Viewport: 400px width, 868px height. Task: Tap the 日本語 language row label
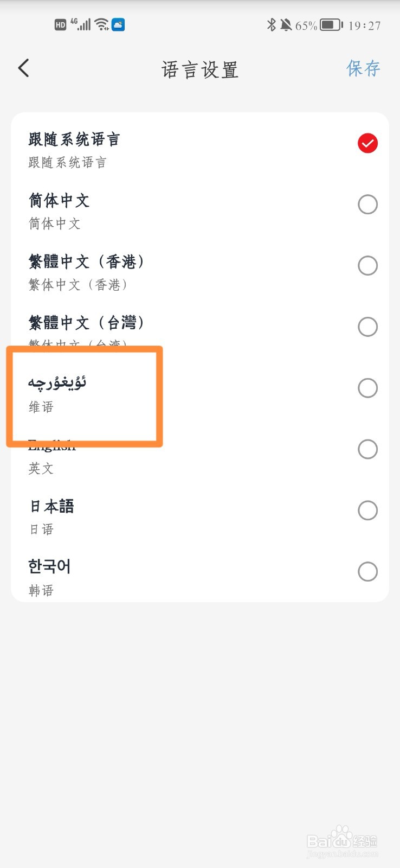(x=51, y=506)
